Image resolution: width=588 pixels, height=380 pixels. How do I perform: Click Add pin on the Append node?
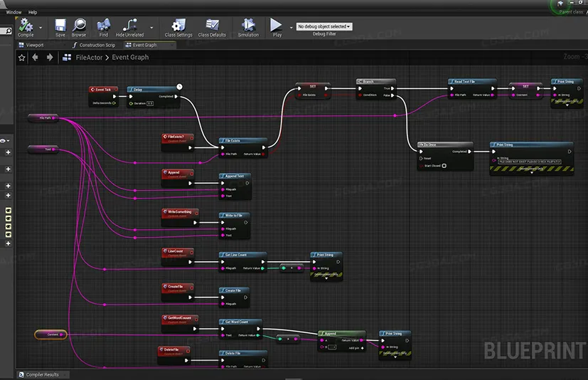(356, 348)
